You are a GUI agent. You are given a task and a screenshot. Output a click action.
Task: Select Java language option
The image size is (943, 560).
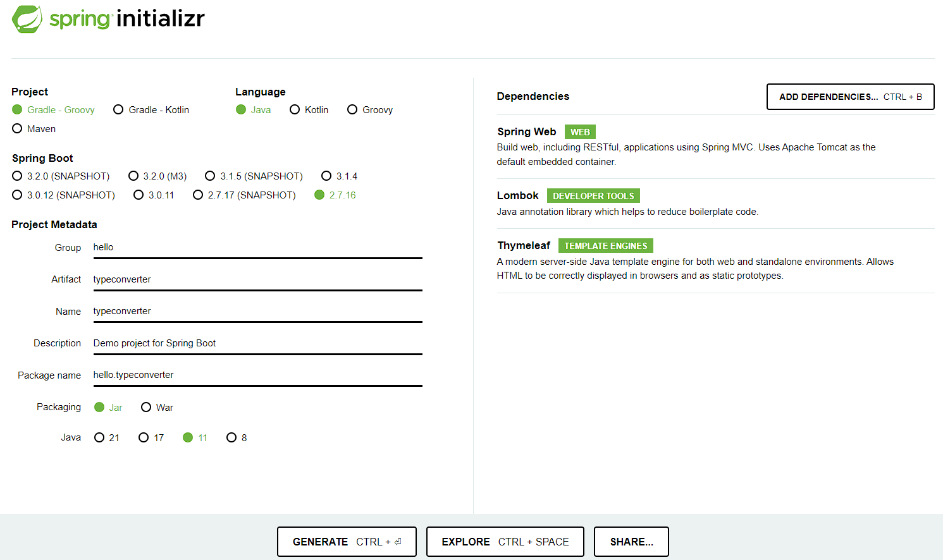pyautogui.click(x=253, y=110)
